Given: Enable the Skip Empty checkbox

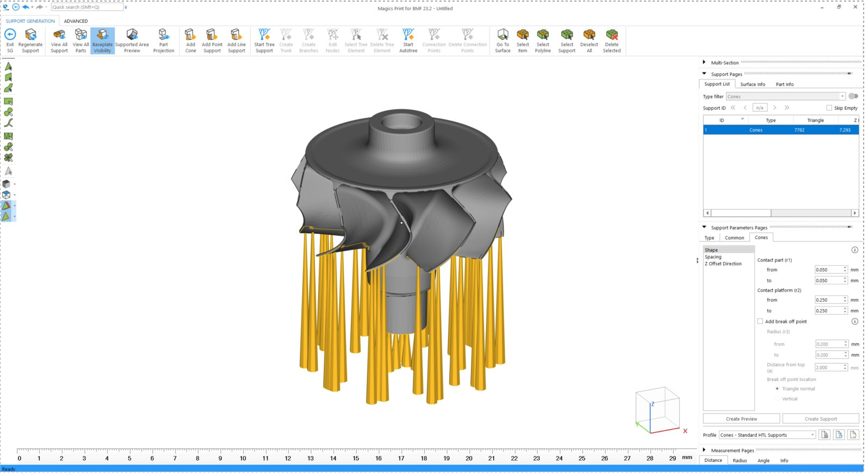Looking at the screenshot, I should [829, 108].
